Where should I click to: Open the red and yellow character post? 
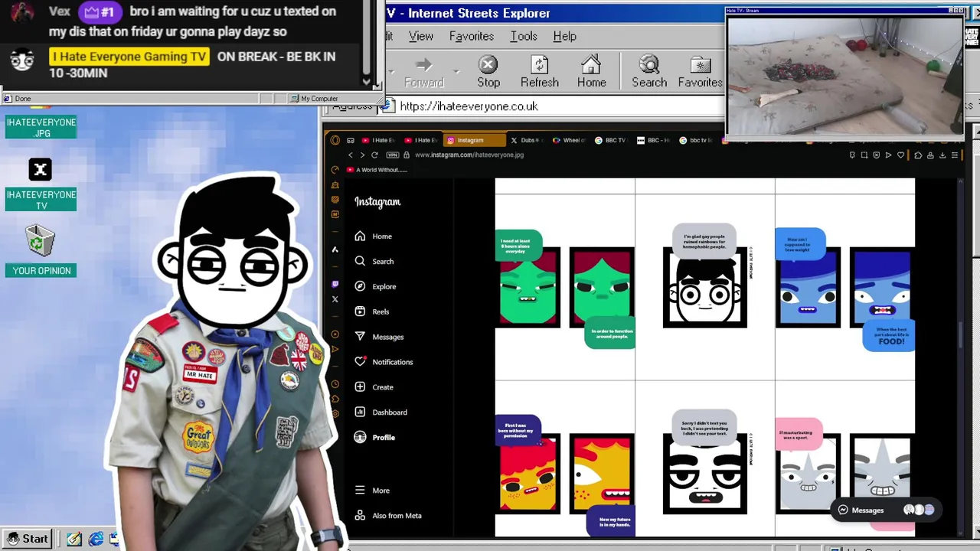(565, 459)
